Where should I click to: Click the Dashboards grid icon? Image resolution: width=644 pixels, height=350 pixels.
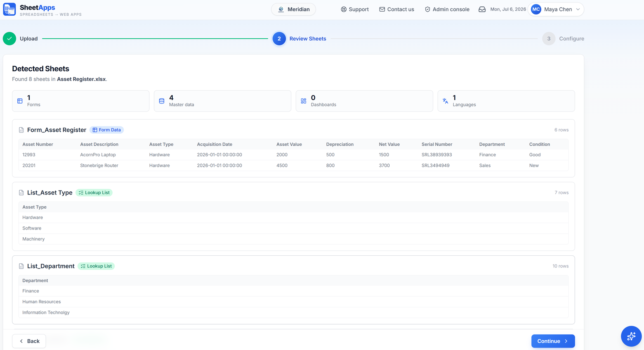303,101
